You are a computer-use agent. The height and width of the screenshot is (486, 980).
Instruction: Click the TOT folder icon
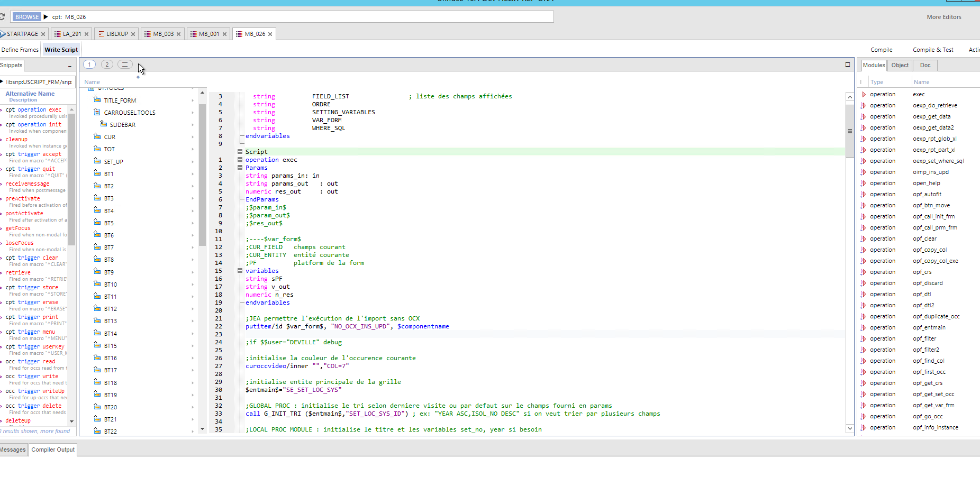(x=97, y=149)
